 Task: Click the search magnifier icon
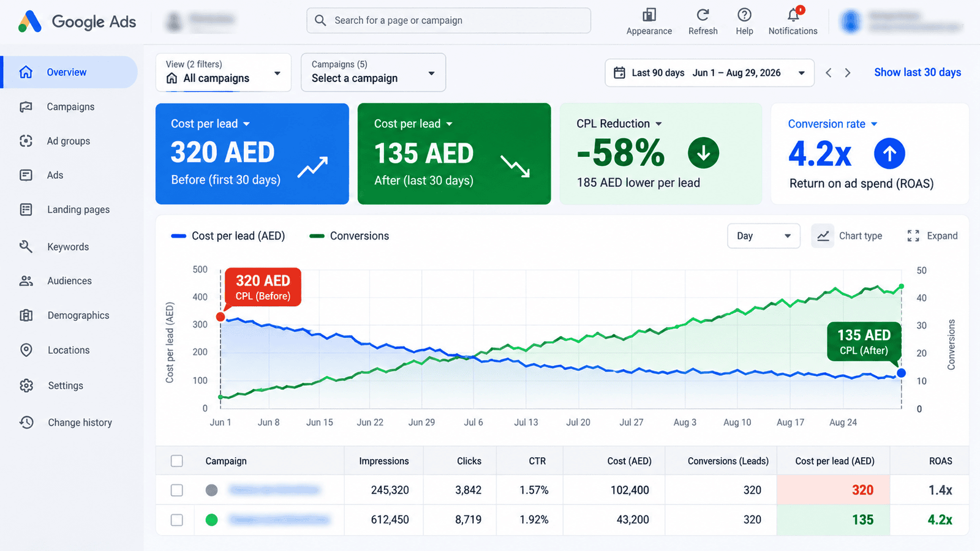tap(320, 20)
